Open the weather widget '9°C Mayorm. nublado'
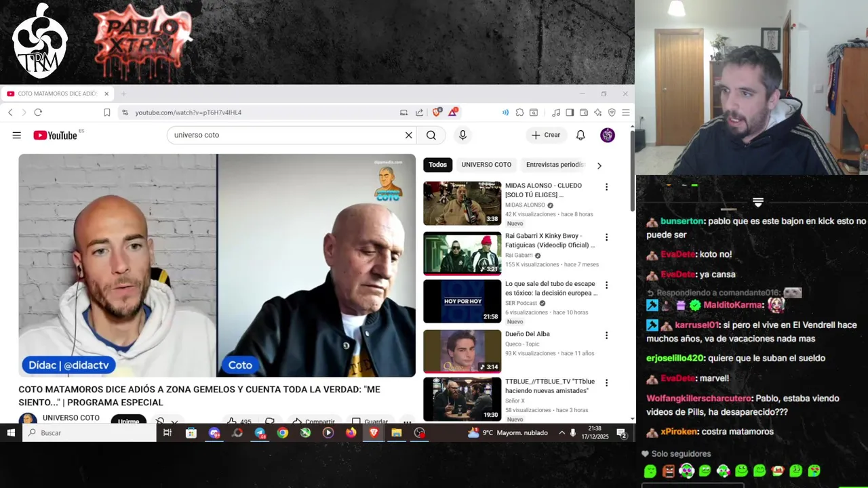 point(508,432)
